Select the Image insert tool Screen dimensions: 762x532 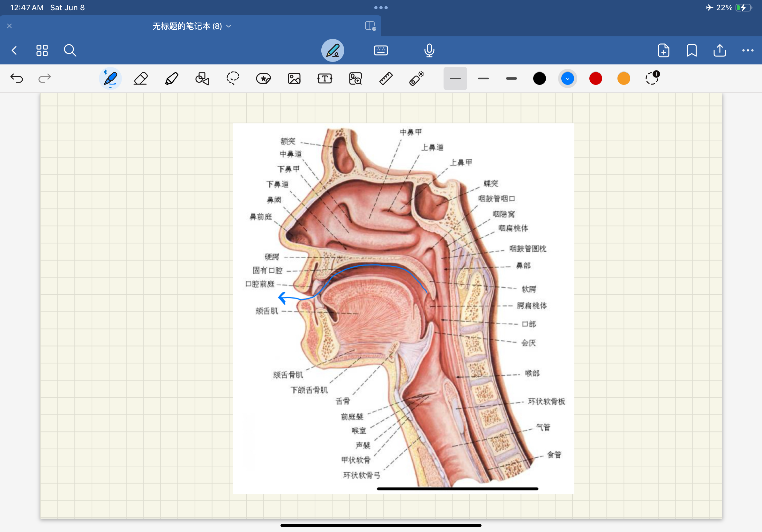pyautogui.click(x=294, y=78)
